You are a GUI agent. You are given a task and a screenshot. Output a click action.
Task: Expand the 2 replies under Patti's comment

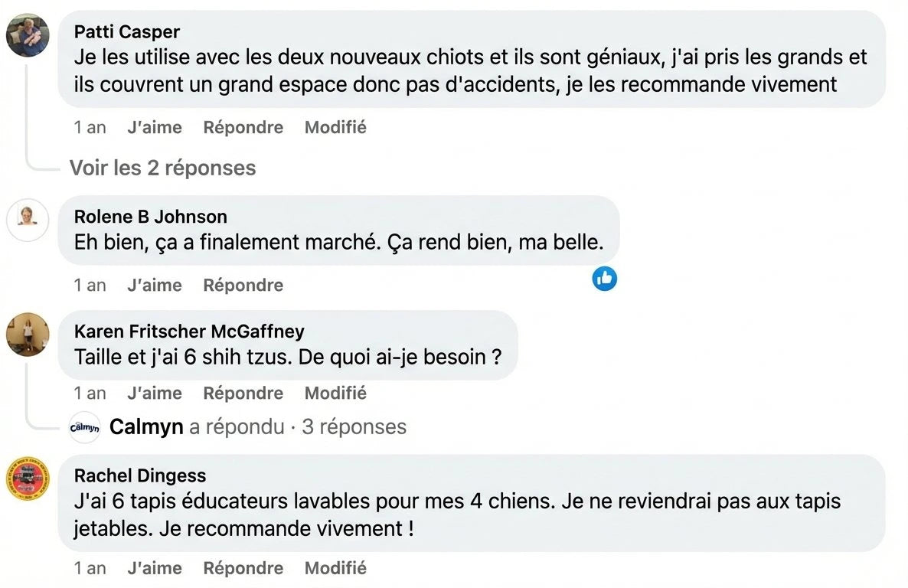pyautogui.click(x=162, y=168)
